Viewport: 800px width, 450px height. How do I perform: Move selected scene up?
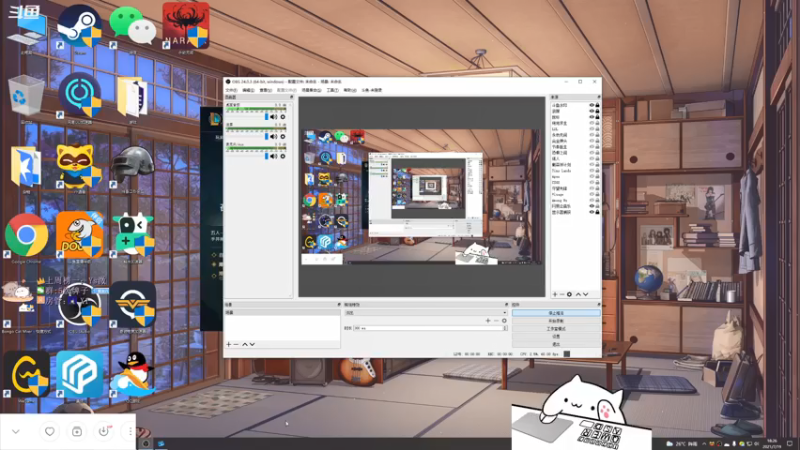tap(244, 344)
